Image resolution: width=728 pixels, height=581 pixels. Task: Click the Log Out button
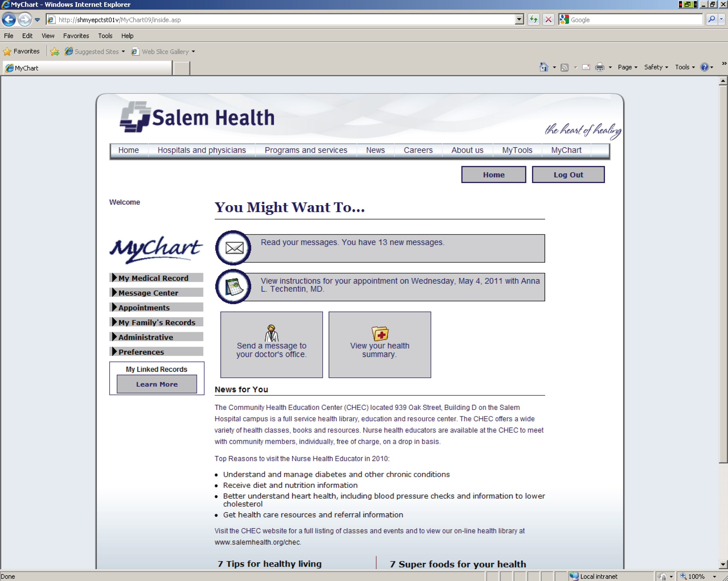point(568,174)
